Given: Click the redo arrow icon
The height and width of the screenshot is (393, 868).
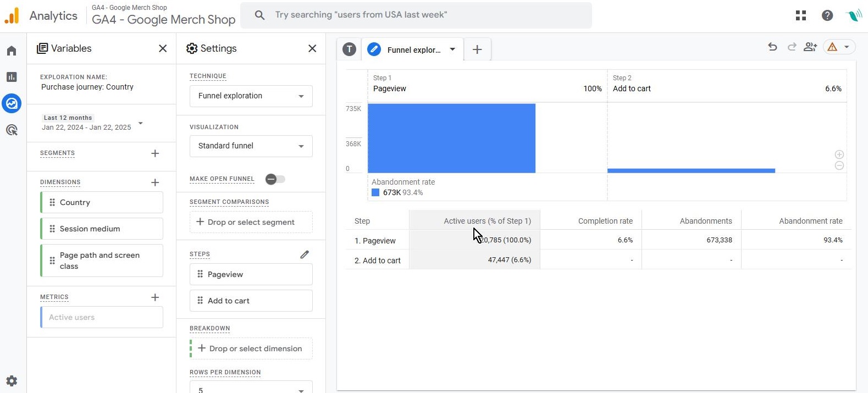Looking at the screenshot, I should [x=792, y=47].
